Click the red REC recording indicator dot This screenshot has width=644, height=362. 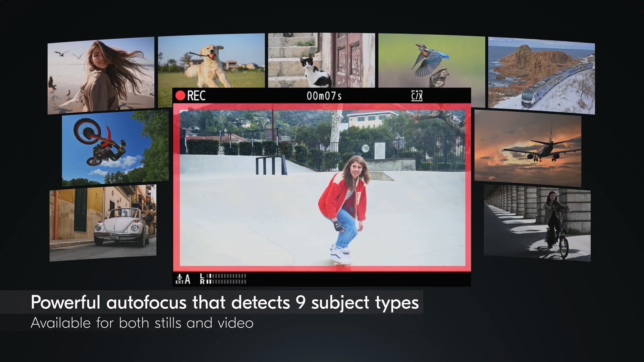[x=180, y=96]
